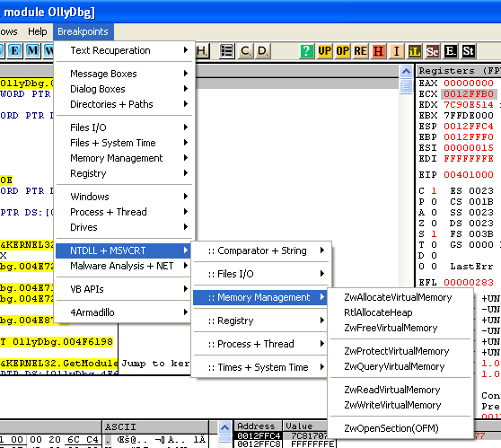
Task: Open Malware Analysis + NET submenu
Action: (x=124, y=266)
